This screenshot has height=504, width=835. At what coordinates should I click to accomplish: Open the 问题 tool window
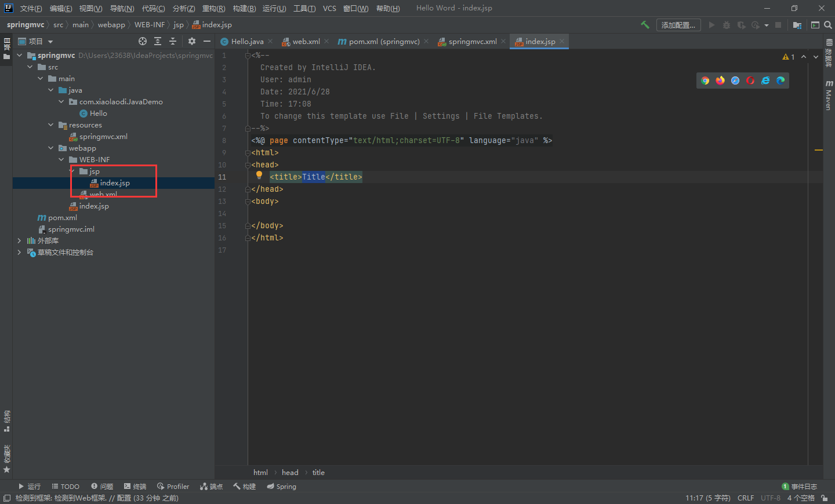[x=102, y=487]
